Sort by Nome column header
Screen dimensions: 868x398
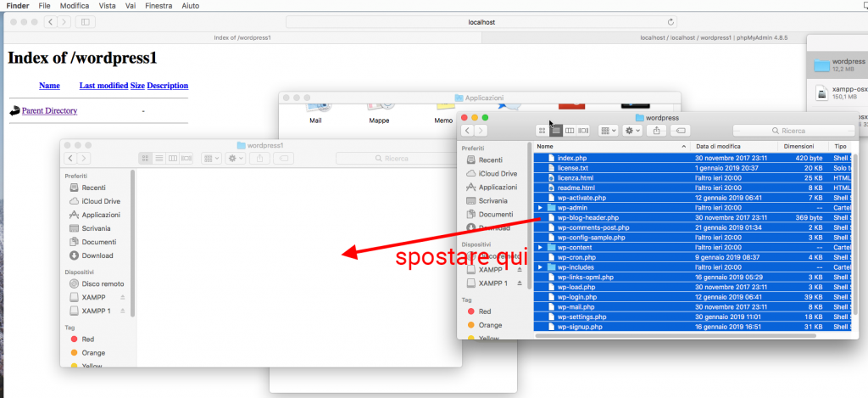pyautogui.click(x=612, y=146)
